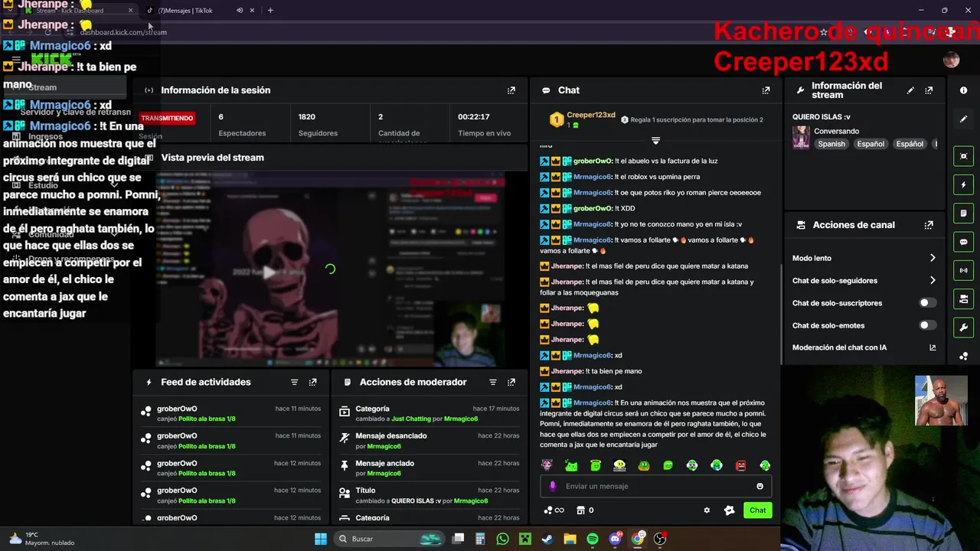Toggle the stream preview widget sidebar icon
980x551 pixels.
pos(963,156)
